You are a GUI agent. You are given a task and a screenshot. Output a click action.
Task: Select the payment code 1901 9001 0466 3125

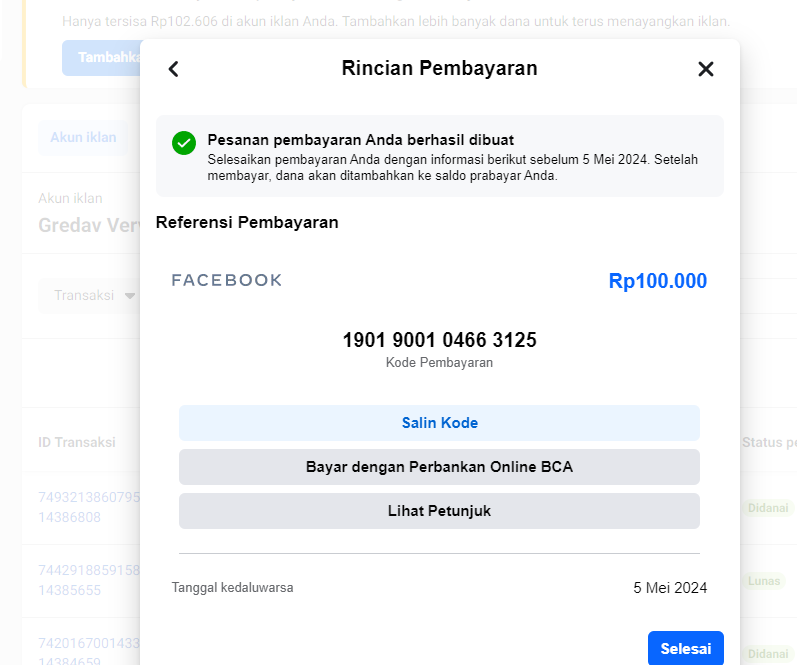coord(439,340)
